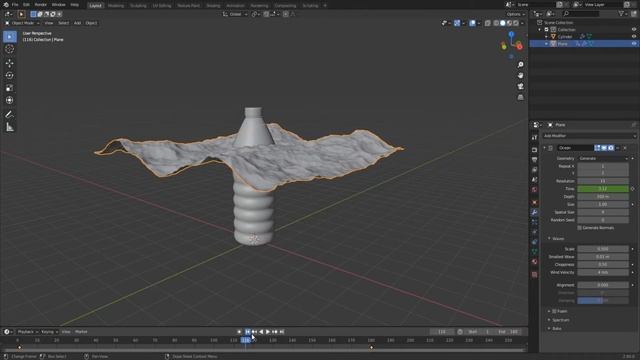Open Global transform orientation dropdown
This screenshot has width=640, height=360.
pos(236,14)
